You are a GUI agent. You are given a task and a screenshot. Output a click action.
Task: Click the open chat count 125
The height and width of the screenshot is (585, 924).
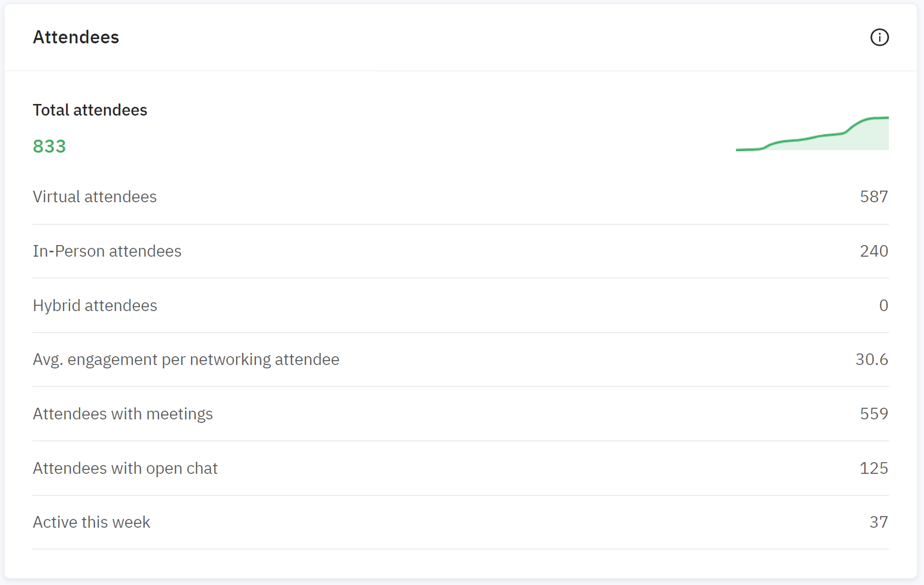tap(874, 468)
